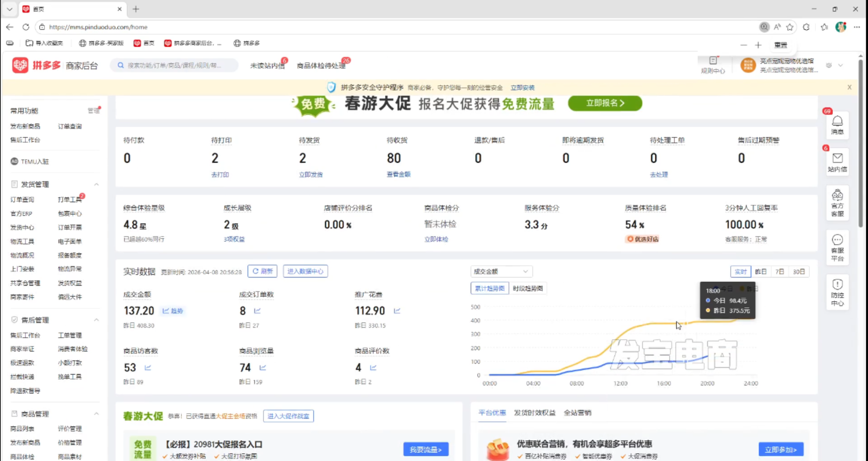This screenshot has width=868, height=461.
Task: Open the 消息 bell notifications icon
Action: pos(837,124)
